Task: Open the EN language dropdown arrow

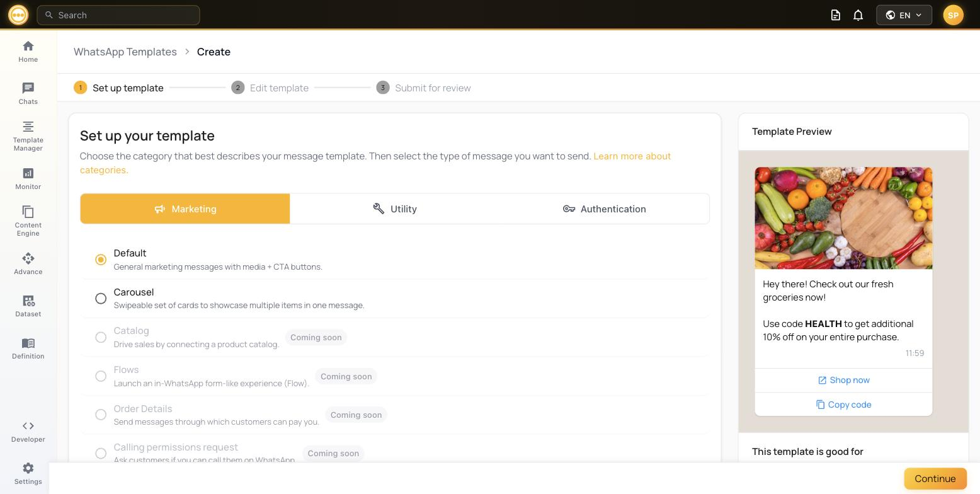Action: tap(918, 15)
